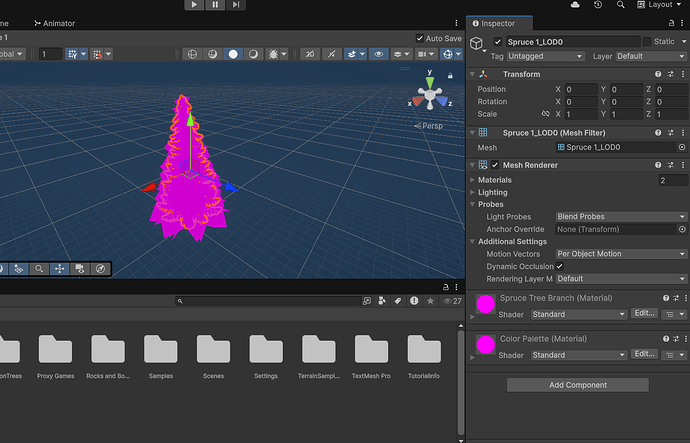Click the scene gizmo lock icon
Screen dimensions: 690x443
pos(450,76)
